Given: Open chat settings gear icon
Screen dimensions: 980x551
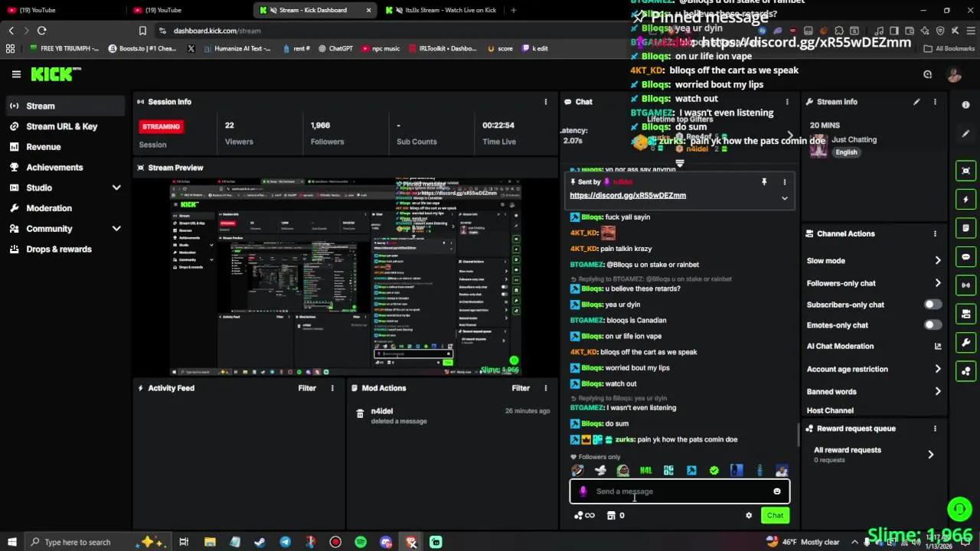Looking at the screenshot, I should tap(749, 516).
